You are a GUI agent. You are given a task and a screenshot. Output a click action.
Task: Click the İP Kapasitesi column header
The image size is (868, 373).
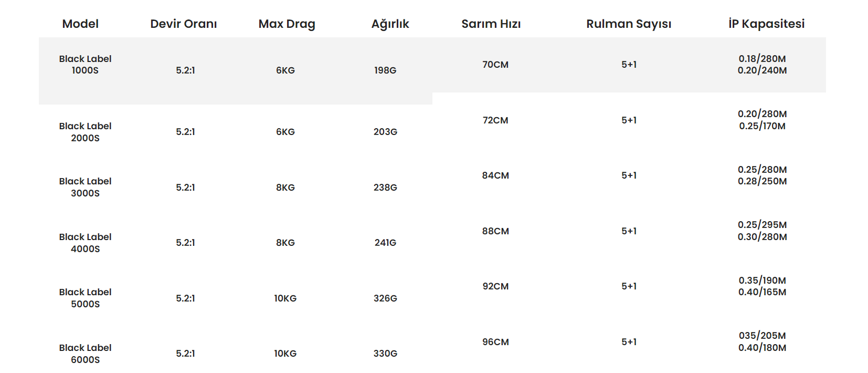click(x=766, y=24)
